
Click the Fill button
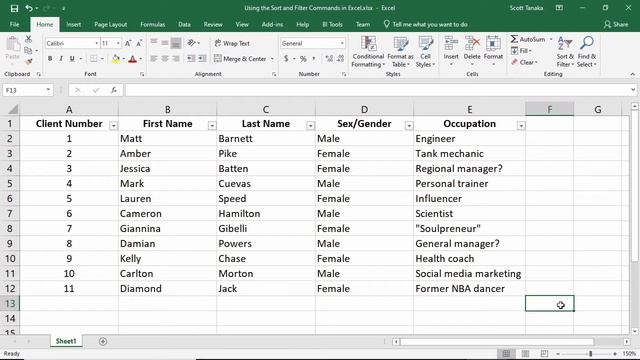[521, 51]
